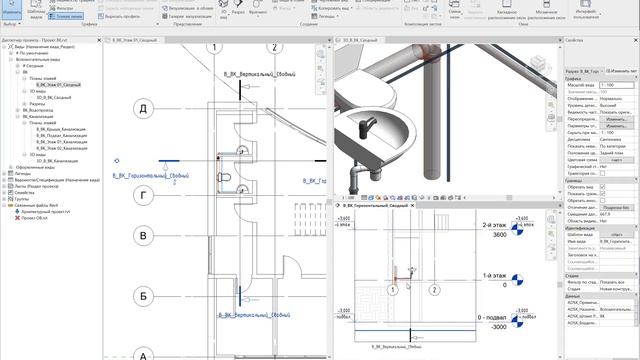
Task: Click the Section (Разрез) ribbon tool
Action: (238, 8)
